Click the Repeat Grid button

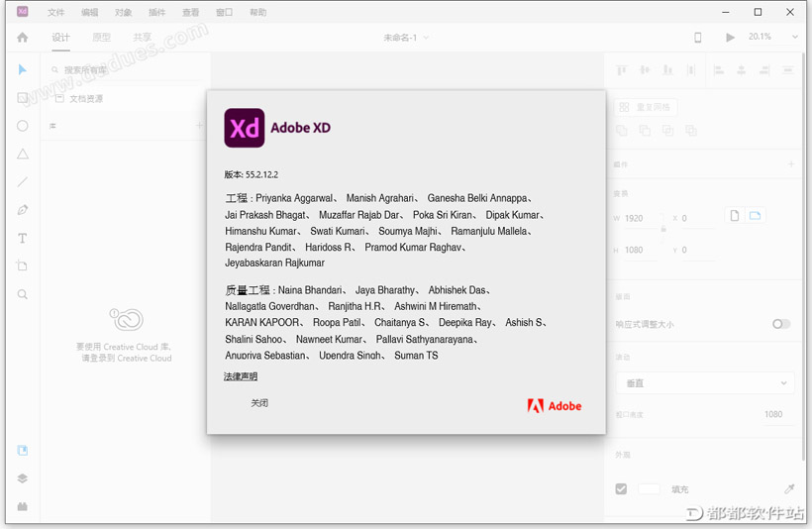(646, 107)
